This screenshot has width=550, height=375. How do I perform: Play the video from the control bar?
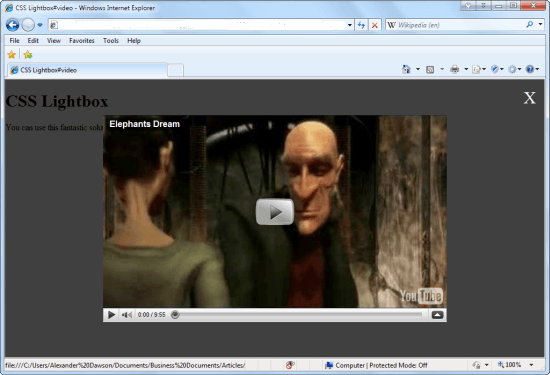(x=112, y=315)
